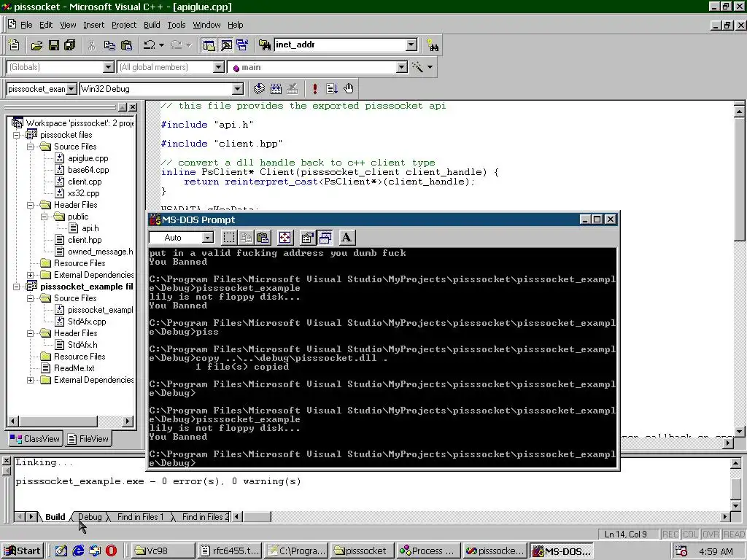The width and height of the screenshot is (747, 560).
Task: Select base64.cpp in the file tree
Action: 88,170
